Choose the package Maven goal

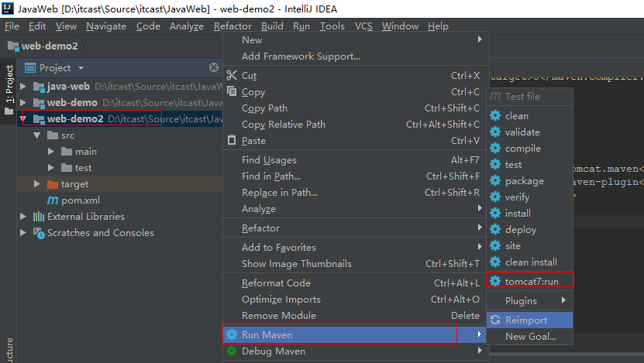(x=524, y=181)
